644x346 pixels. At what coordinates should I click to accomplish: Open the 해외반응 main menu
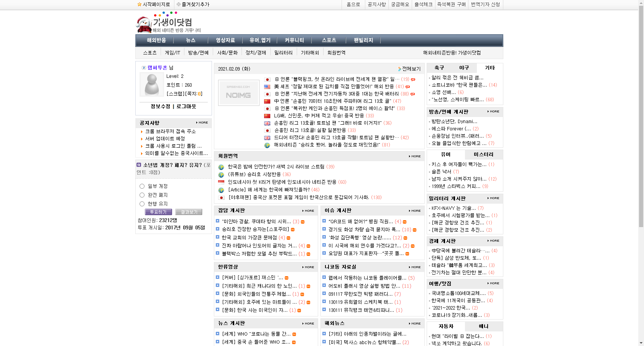coord(156,40)
